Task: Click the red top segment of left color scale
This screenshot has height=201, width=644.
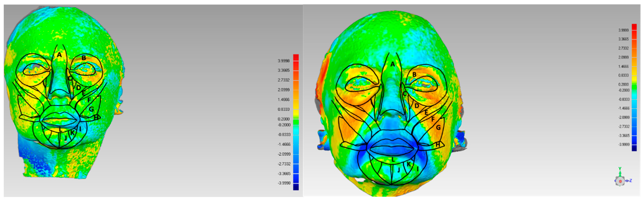Action: pyautogui.click(x=296, y=58)
